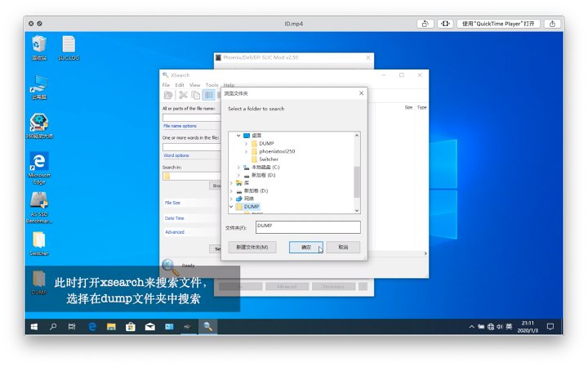Click the 确定 button to confirm

305,247
